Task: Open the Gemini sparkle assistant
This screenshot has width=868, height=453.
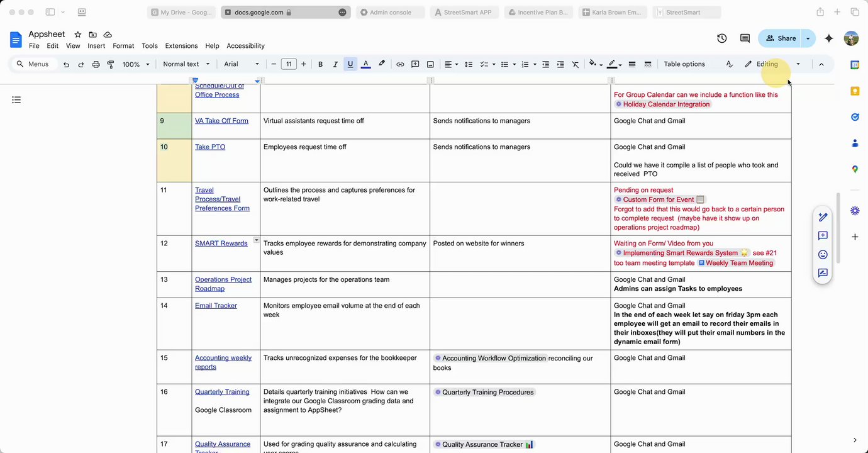Action: (x=829, y=38)
